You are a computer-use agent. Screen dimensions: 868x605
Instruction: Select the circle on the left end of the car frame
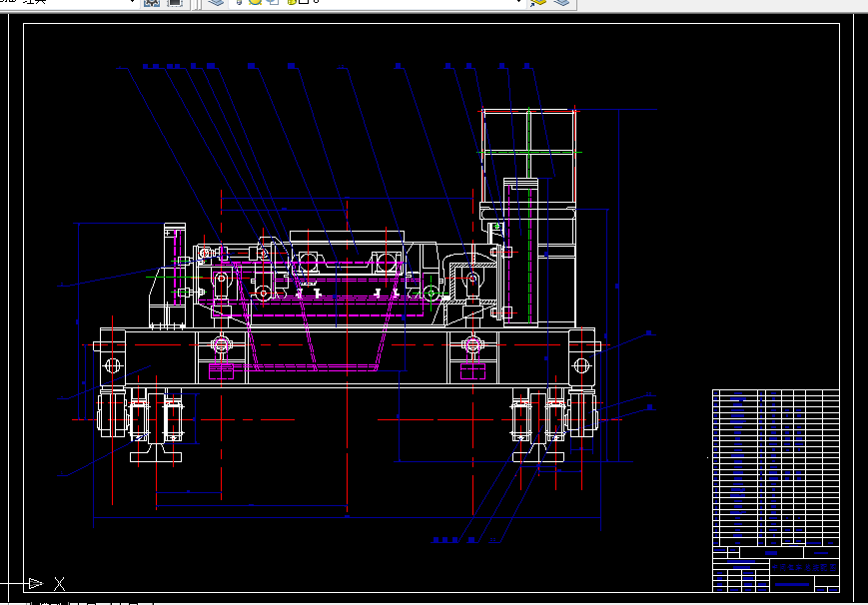coord(113,365)
